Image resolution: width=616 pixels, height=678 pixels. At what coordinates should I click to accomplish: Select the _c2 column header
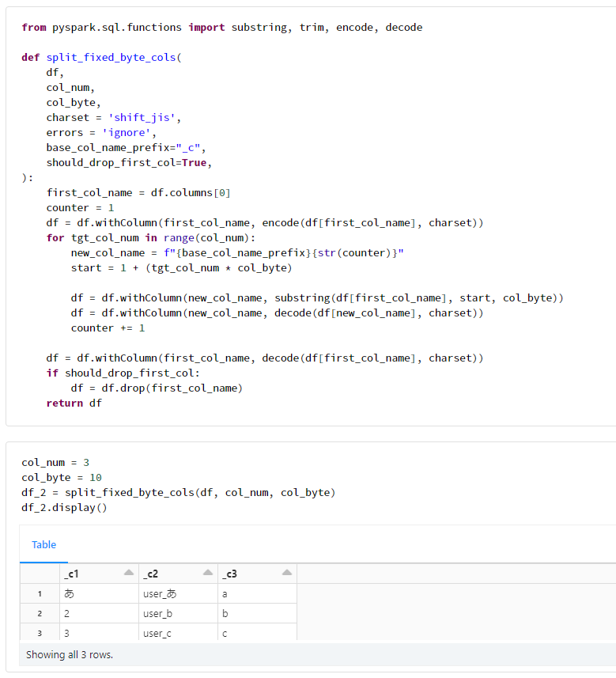pos(178,574)
